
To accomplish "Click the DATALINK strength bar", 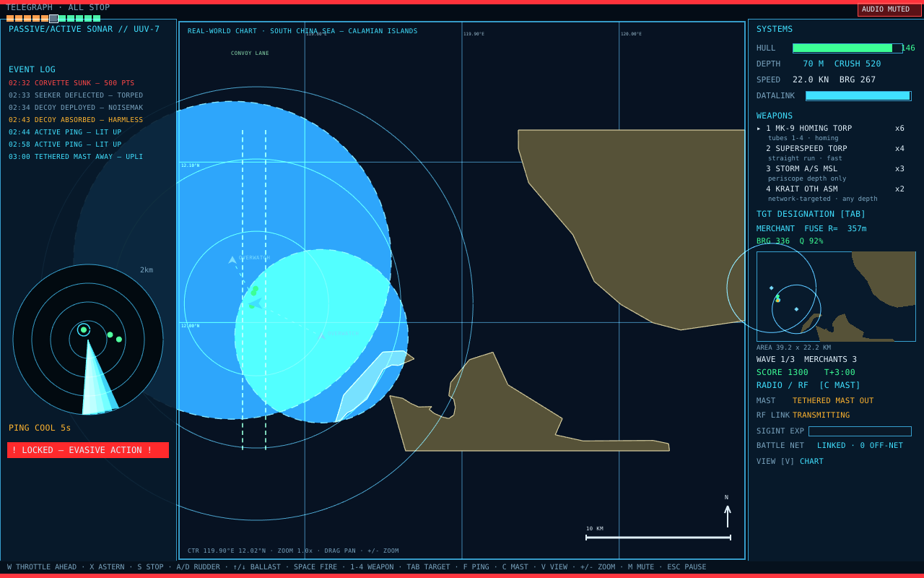I will [x=858, y=95].
